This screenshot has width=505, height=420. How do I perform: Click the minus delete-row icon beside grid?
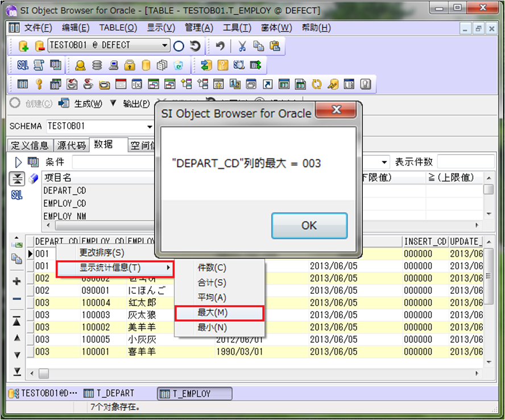click(x=16, y=299)
